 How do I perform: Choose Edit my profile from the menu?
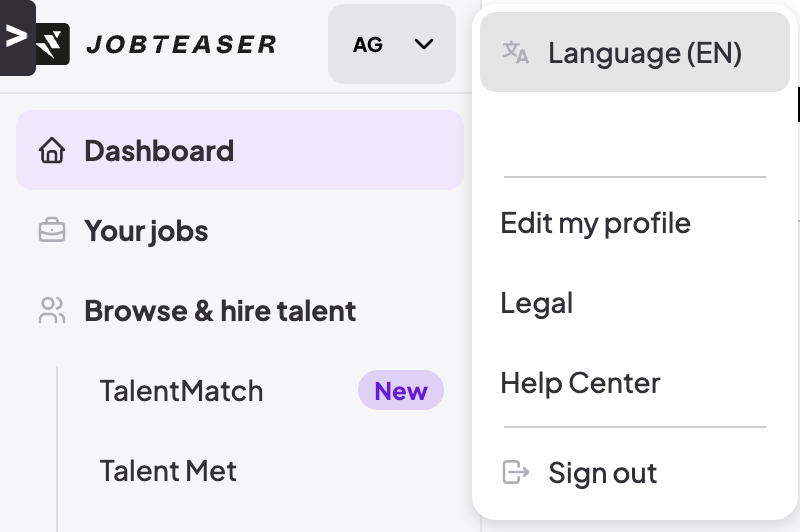coord(595,222)
